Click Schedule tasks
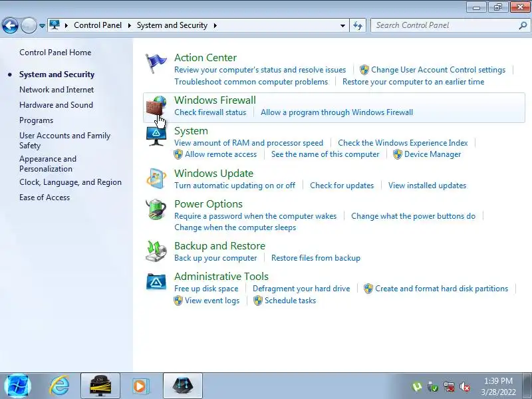This screenshot has width=532, height=399. point(290,301)
